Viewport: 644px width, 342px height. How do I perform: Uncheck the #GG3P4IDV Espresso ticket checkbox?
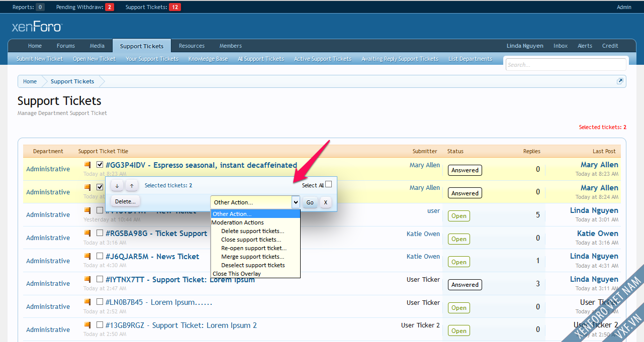coord(100,165)
